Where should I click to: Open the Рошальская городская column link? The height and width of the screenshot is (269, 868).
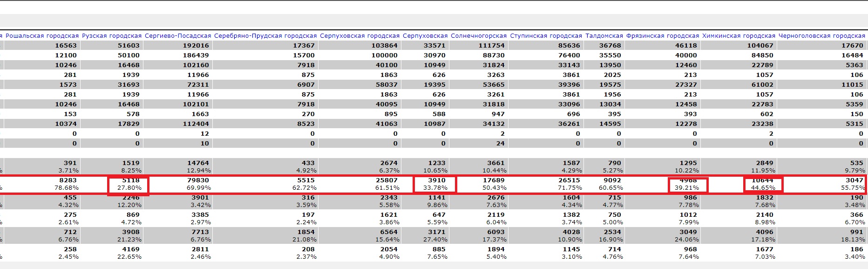pos(42,35)
